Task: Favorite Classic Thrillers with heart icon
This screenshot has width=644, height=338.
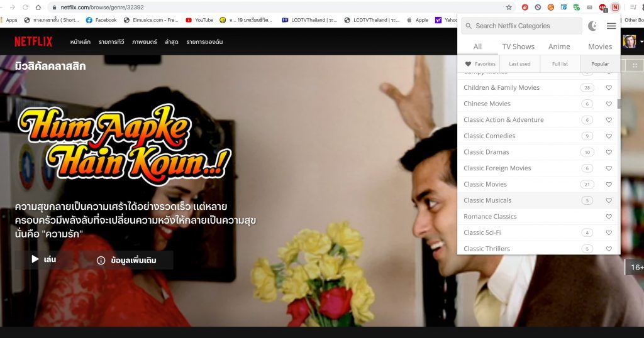Action: click(609, 249)
